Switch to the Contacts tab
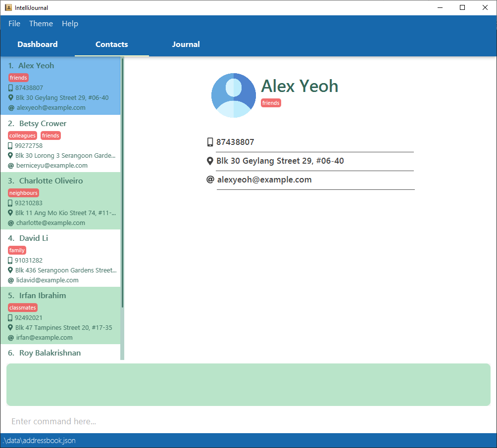The image size is (497, 448). (111, 45)
